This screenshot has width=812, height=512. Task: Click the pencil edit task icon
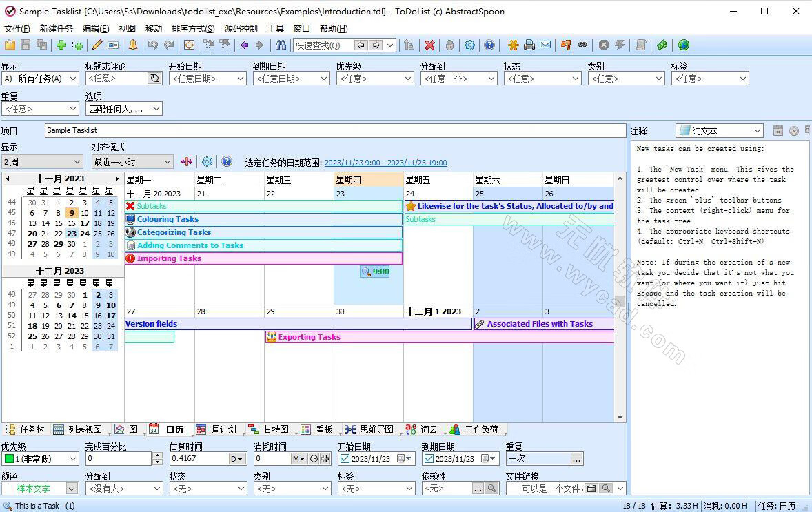(97, 45)
